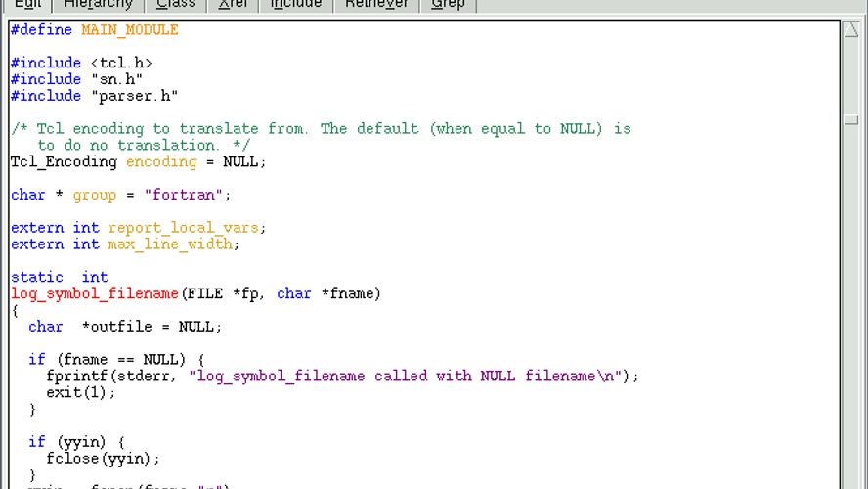Open the Class tab
This screenshot has height=489, width=868.
pos(176,5)
